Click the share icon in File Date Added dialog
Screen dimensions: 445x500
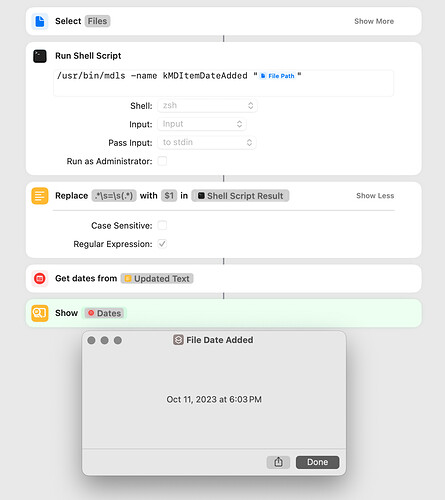pos(278,462)
